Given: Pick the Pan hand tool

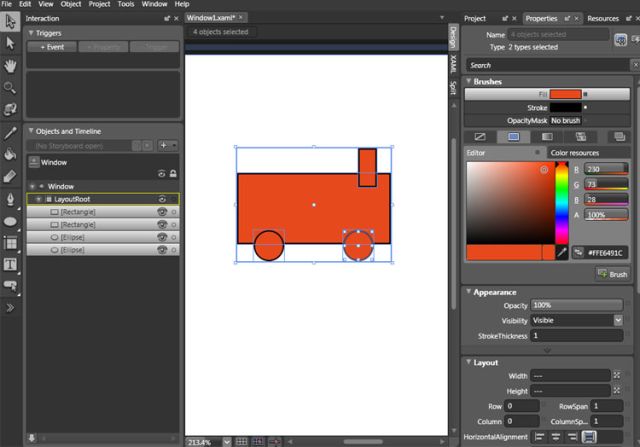Looking at the screenshot, I should tap(10, 65).
